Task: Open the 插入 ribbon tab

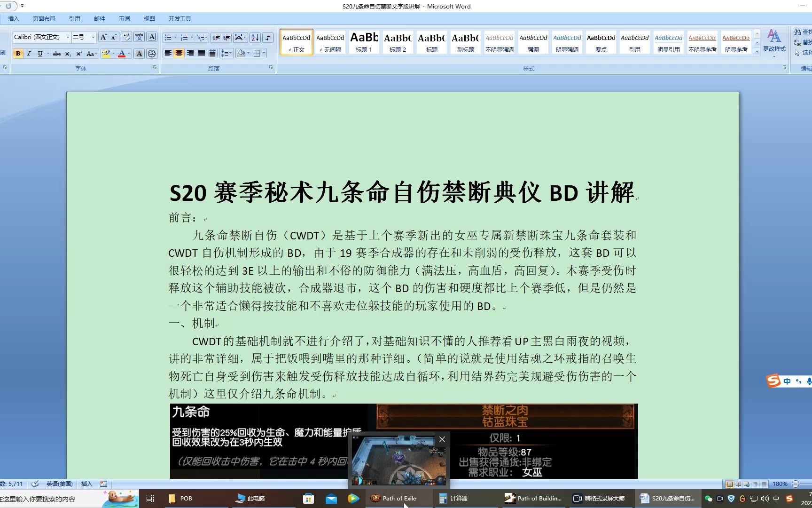Action: tap(14, 18)
